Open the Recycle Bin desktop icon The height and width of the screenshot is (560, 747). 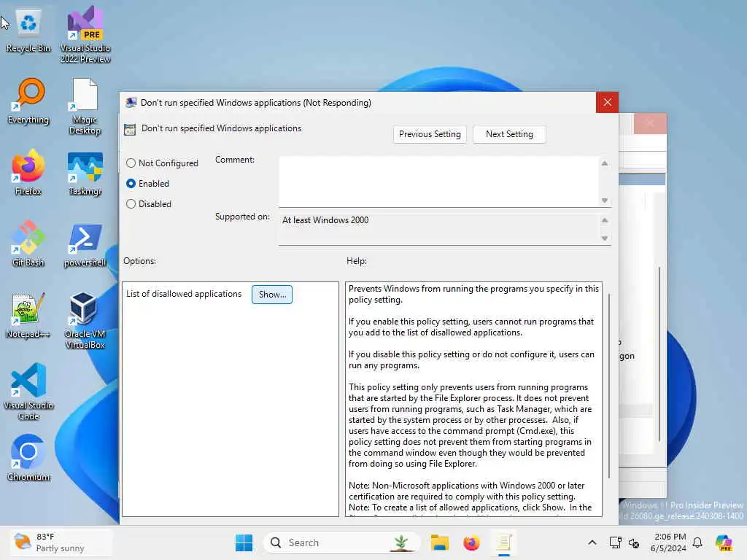tap(28, 31)
